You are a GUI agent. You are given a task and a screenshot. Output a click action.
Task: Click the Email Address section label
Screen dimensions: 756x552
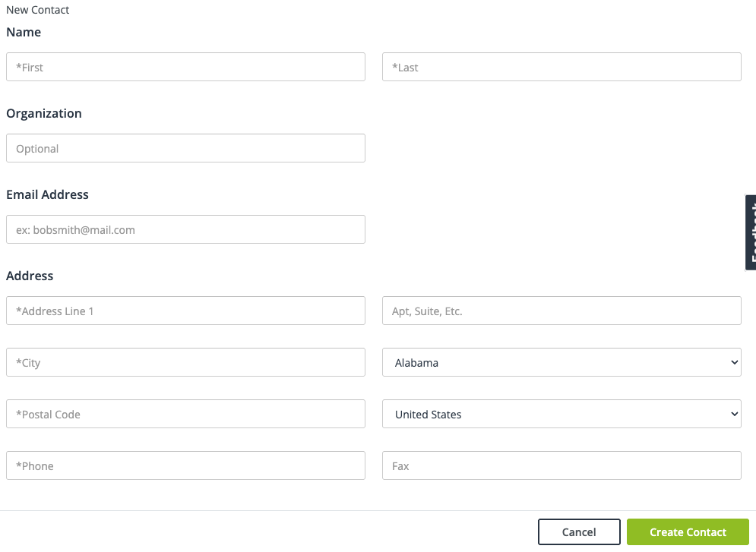coord(47,194)
